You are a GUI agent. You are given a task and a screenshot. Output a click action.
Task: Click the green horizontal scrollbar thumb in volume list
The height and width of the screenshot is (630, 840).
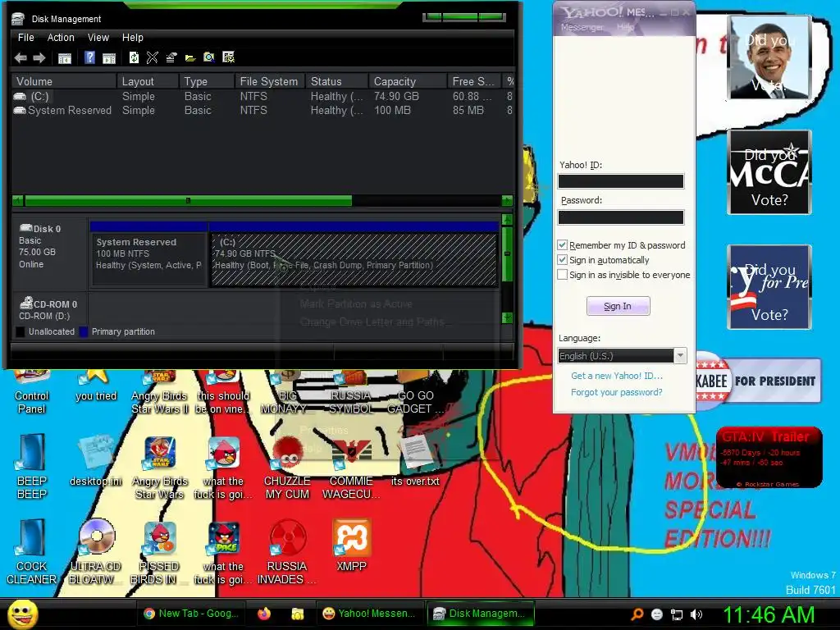point(188,201)
